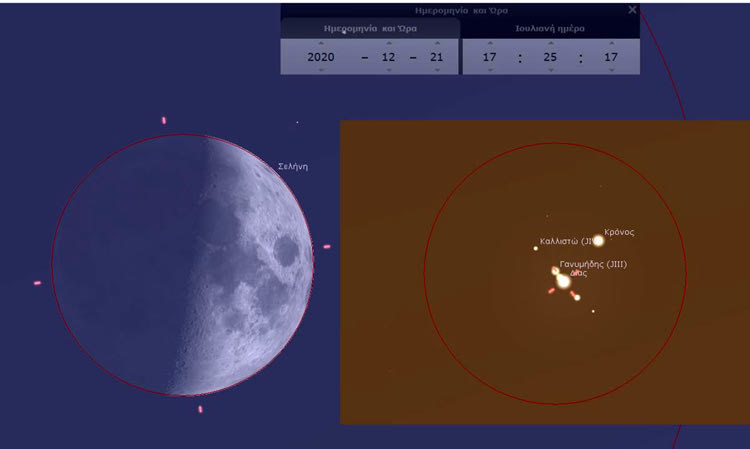
Task: Select Jupiter labeled Δίας
Action: [564, 282]
